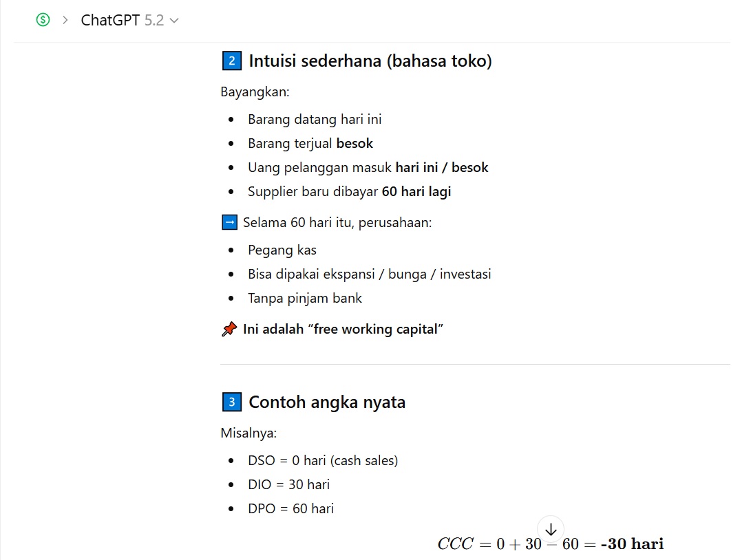Click the "free working capital" bold line
The height and width of the screenshot is (560, 751).
(343, 330)
